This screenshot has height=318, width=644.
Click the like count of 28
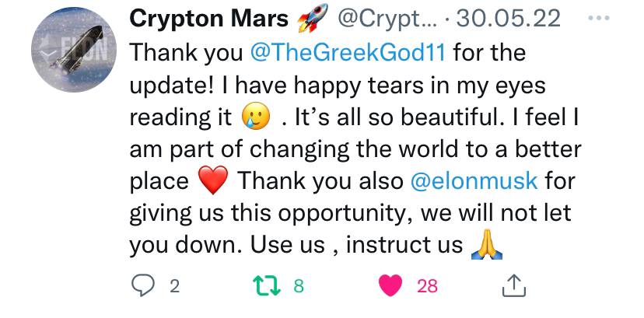427,286
